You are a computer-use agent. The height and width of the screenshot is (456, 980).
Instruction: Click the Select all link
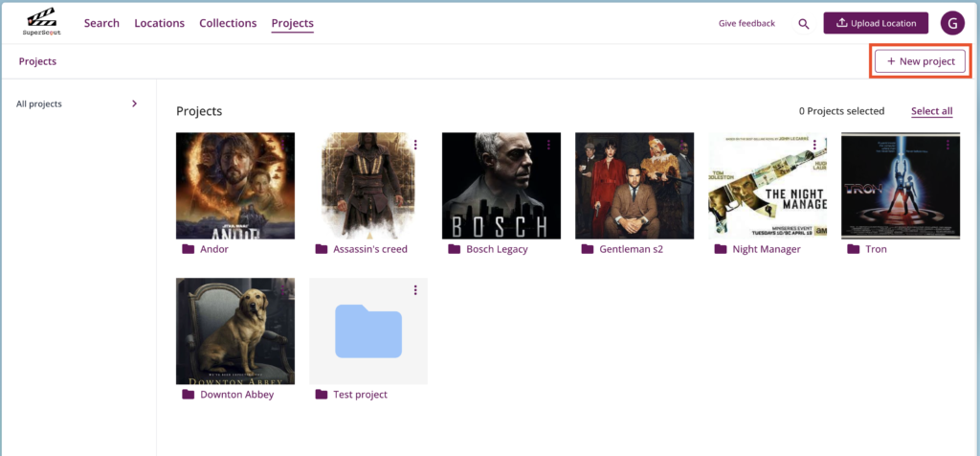[x=932, y=111]
